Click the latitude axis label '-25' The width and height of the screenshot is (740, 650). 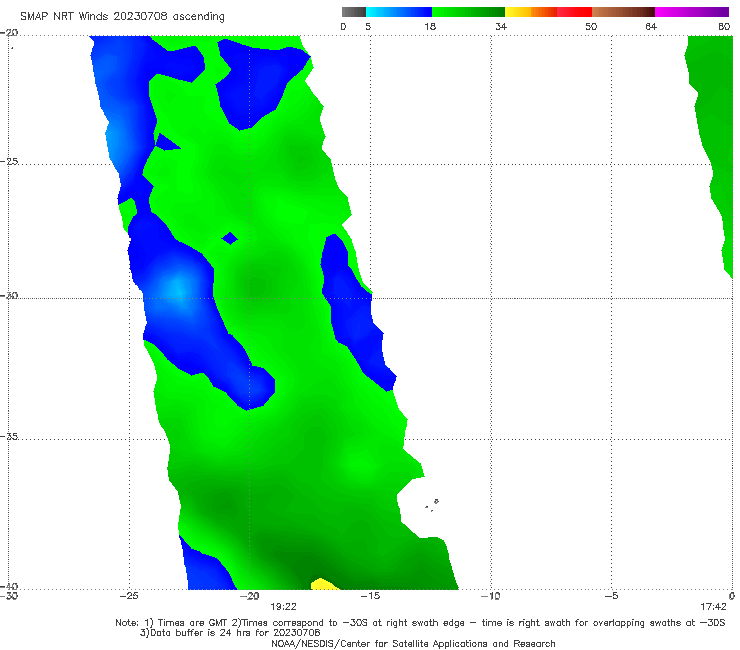(9, 161)
